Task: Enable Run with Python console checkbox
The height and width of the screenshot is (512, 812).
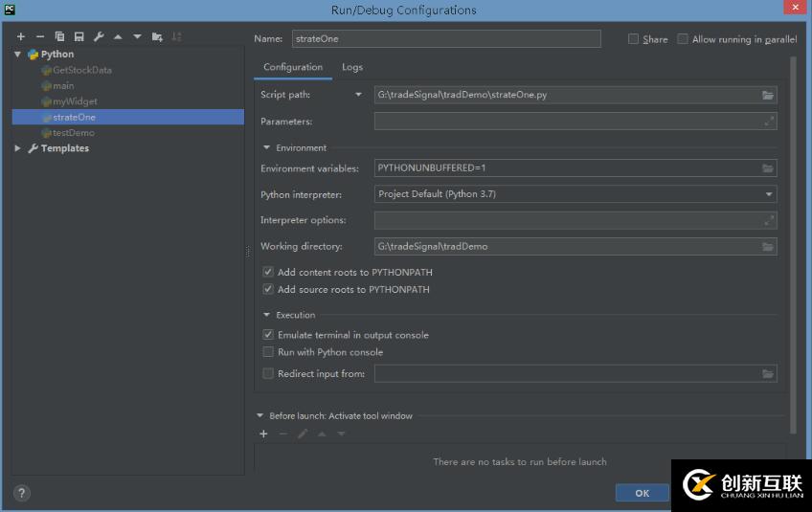Action: (268, 352)
